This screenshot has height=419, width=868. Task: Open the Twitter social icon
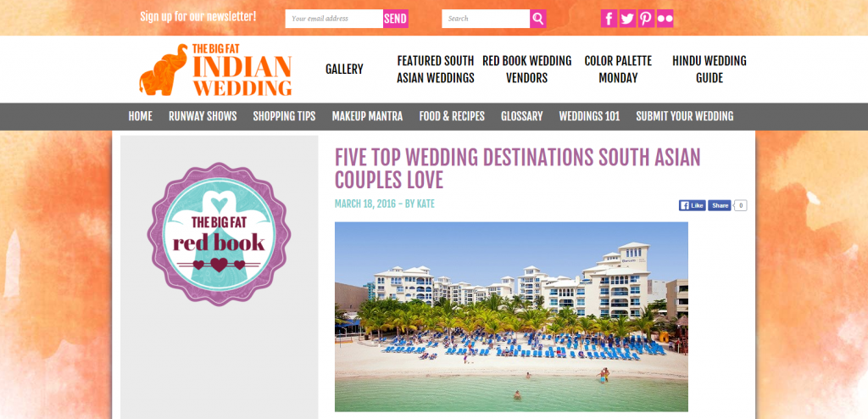pos(627,19)
